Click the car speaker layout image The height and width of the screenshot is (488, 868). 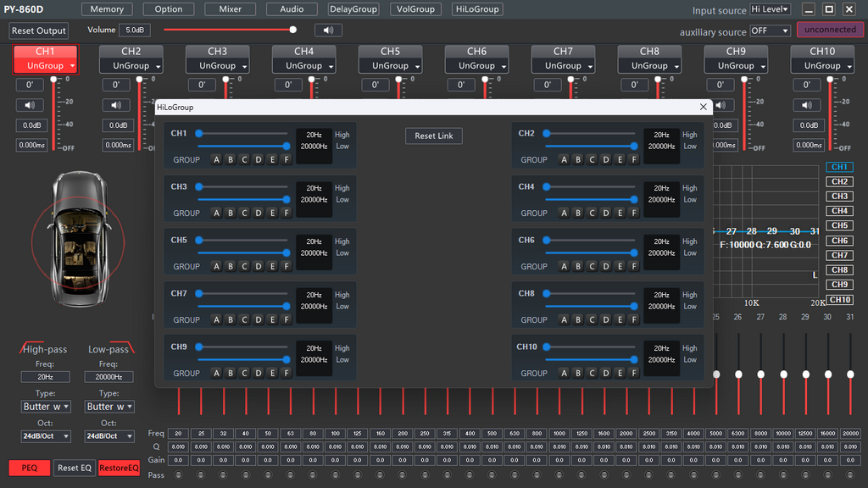click(77, 240)
